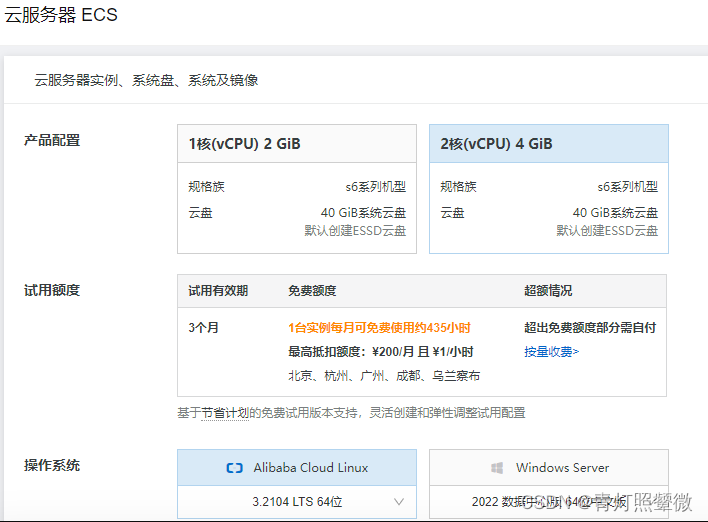Click the 超额情况 column header
The width and height of the screenshot is (708, 522).
(548, 291)
